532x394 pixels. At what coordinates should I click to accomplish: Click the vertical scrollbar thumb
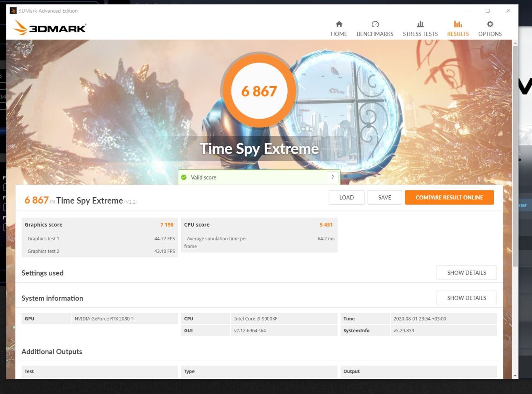click(x=515, y=156)
